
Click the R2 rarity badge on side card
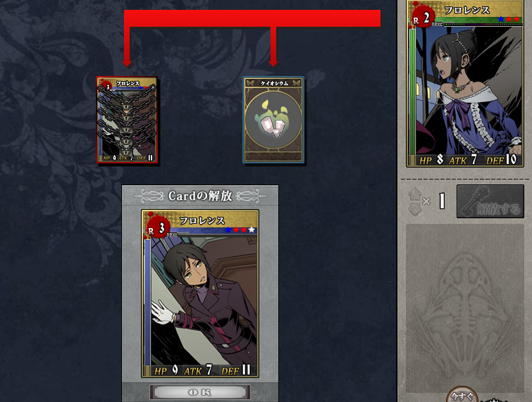[x=421, y=18]
